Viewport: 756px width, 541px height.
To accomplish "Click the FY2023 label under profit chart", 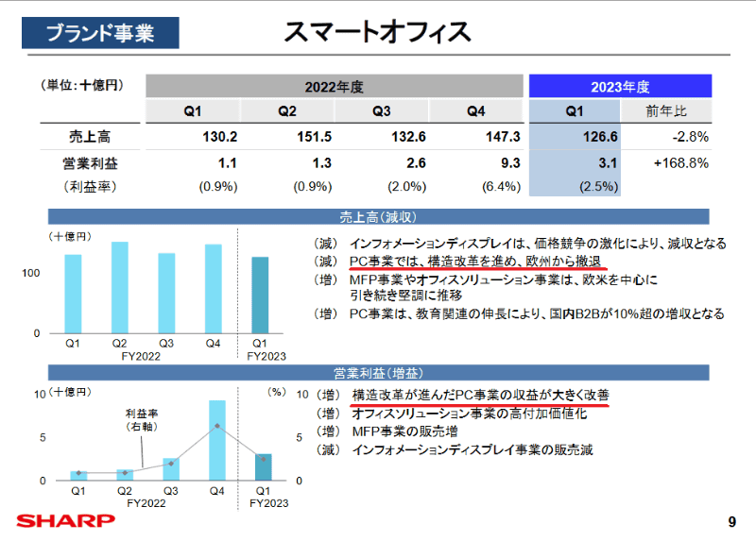I will click(x=268, y=503).
